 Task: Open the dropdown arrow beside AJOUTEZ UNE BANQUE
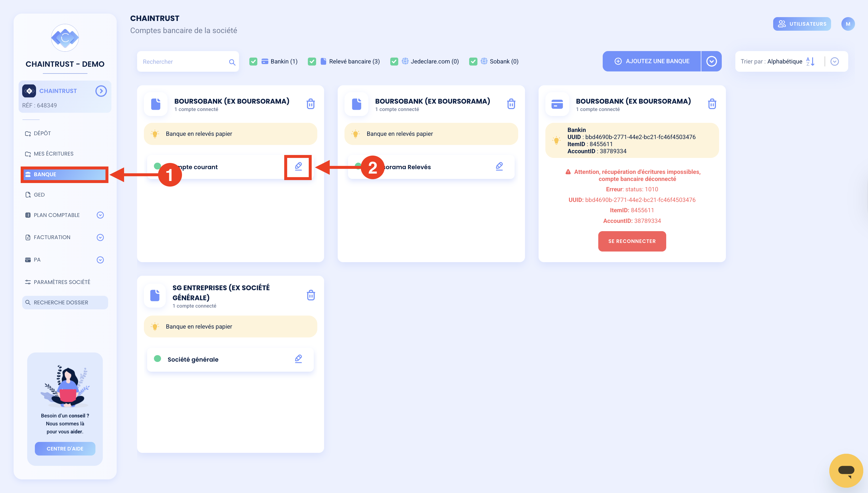[711, 61]
